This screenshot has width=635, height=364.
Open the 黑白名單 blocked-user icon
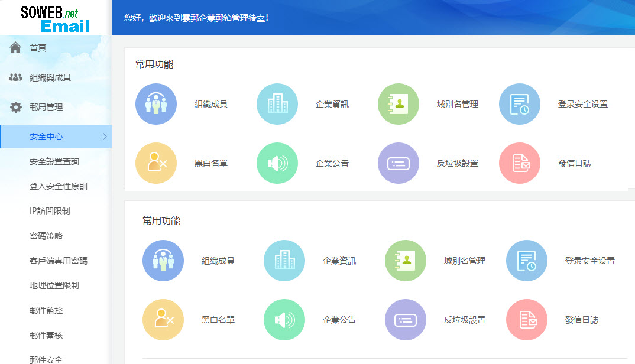[156, 162]
